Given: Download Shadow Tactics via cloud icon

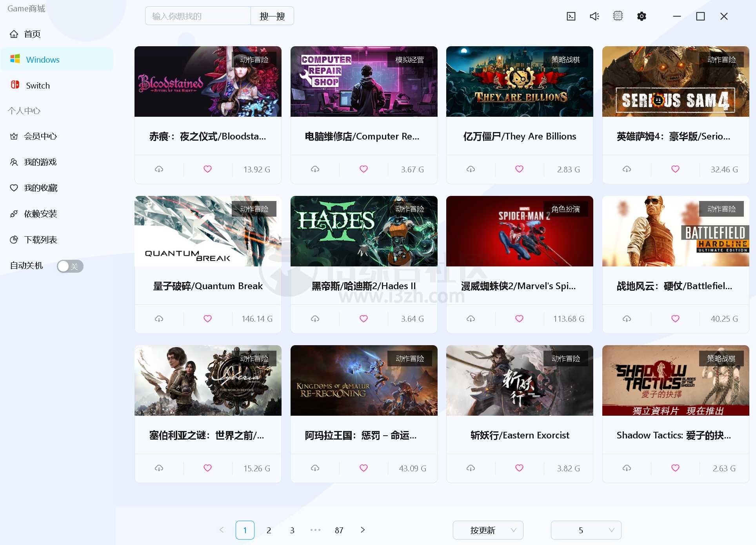Looking at the screenshot, I should pyautogui.click(x=627, y=468).
